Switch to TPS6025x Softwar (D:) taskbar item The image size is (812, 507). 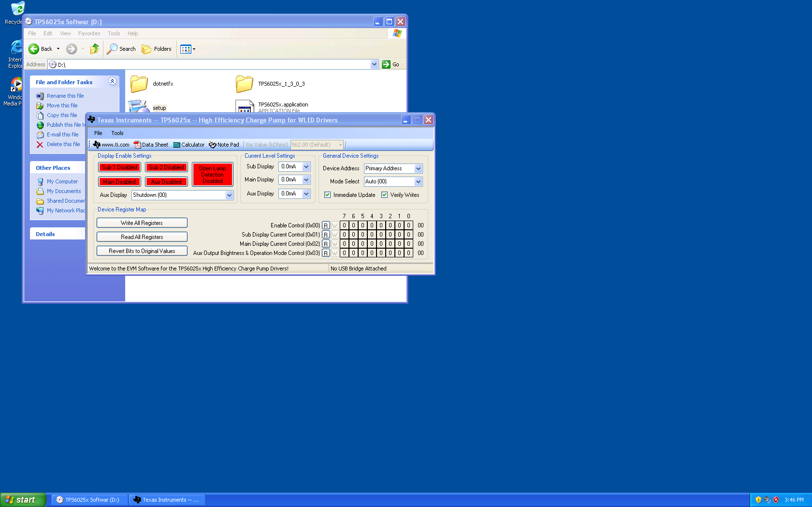pyautogui.click(x=90, y=500)
